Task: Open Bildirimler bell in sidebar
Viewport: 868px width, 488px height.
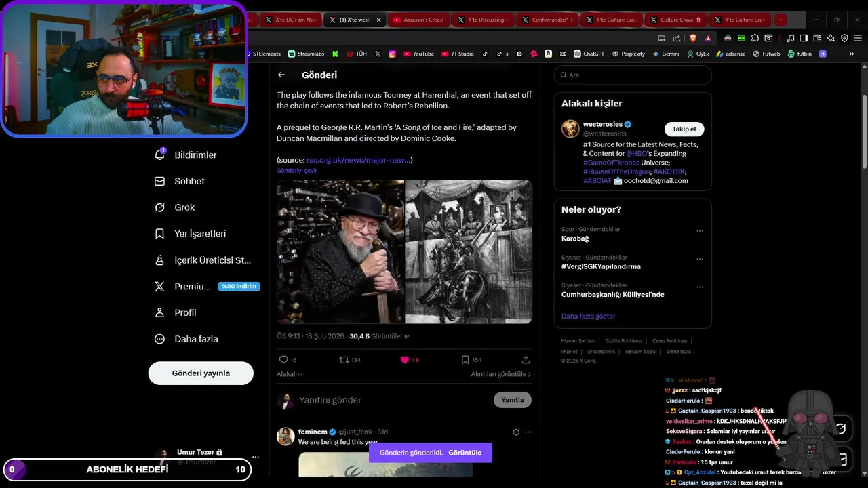Action: pyautogui.click(x=186, y=155)
